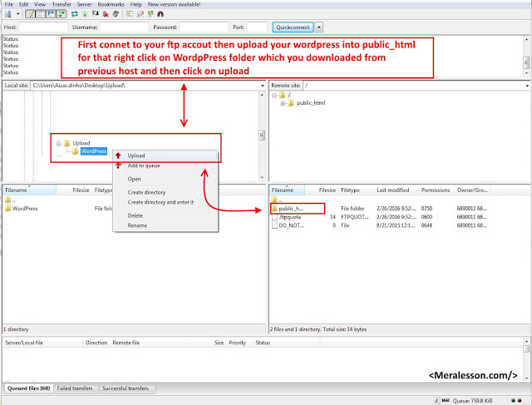Open the Local site path dropdown
The image size is (532, 405).
click(263, 86)
